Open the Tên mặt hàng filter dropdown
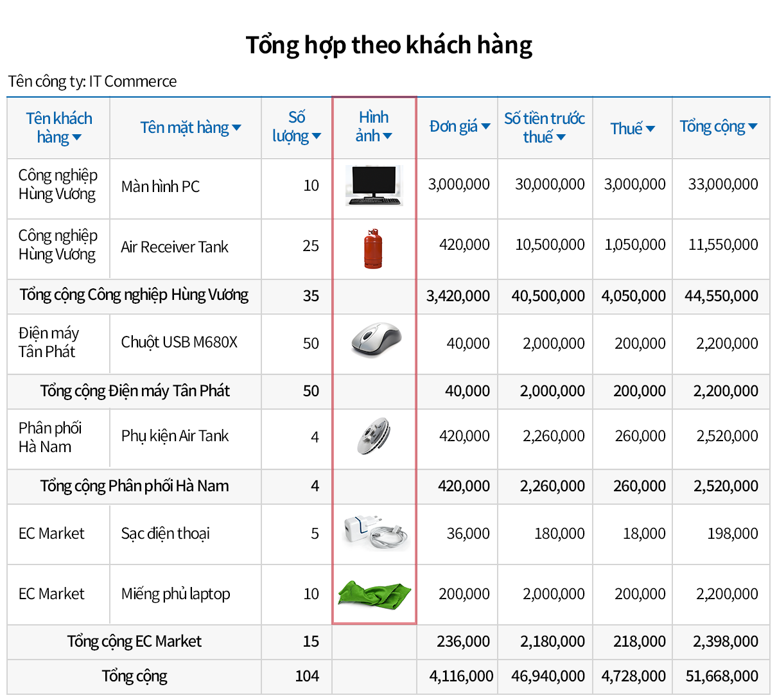 pos(236,128)
